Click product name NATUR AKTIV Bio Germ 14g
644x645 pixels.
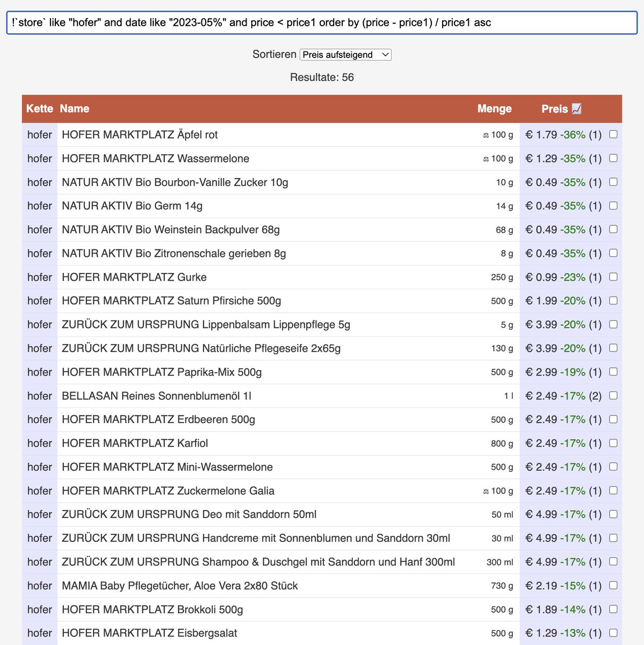point(132,206)
